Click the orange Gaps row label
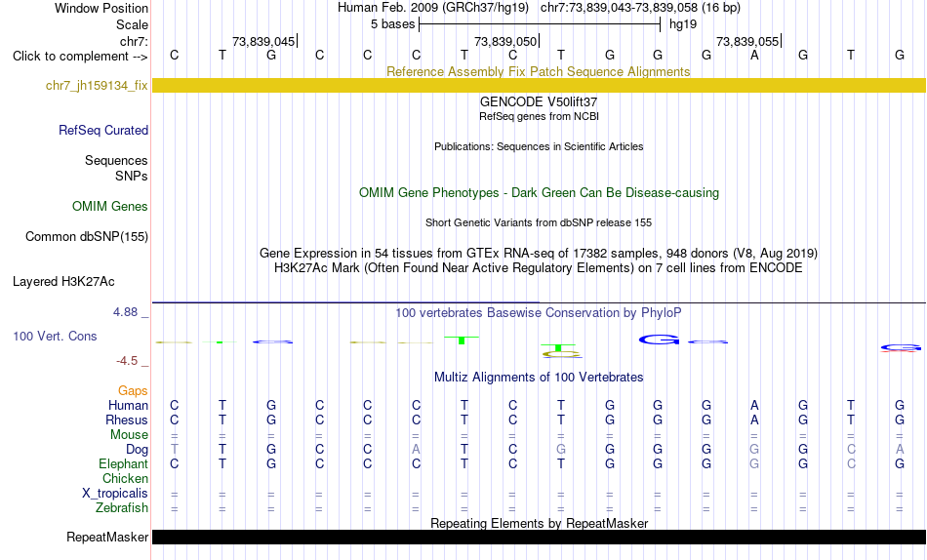Viewport: 927px width, 560px height. point(133,391)
